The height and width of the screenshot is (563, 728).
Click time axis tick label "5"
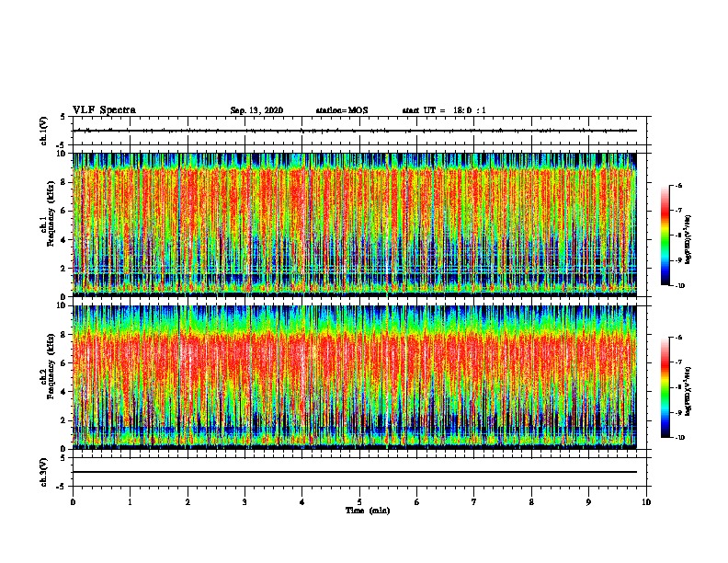click(359, 502)
